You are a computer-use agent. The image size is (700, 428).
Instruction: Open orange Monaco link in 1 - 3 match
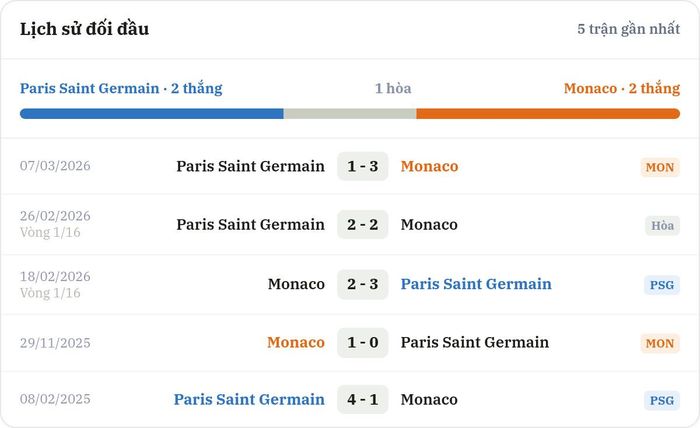(429, 166)
